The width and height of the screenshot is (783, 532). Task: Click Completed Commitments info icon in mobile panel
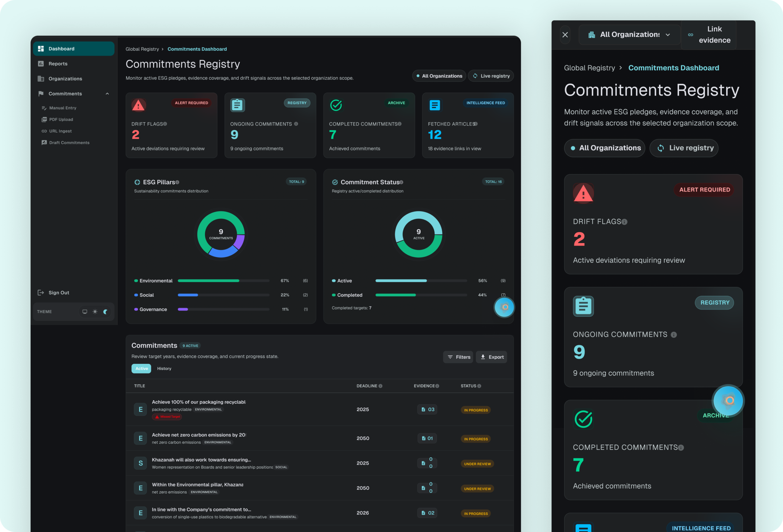(x=681, y=448)
